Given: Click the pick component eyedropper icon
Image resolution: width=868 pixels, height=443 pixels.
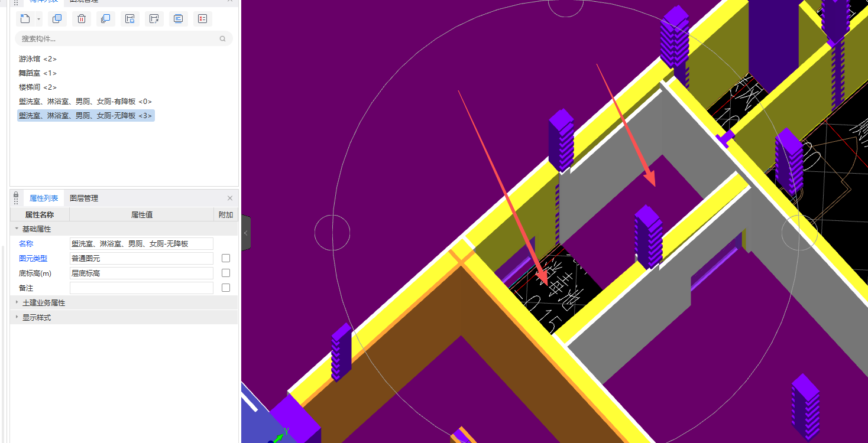Looking at the screenshot, I should pos(154,19).
